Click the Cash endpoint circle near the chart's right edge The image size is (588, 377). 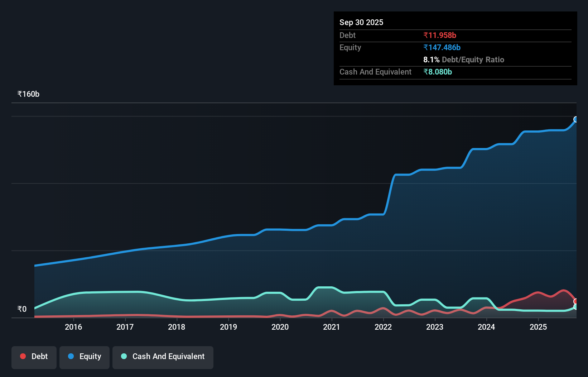575,307
